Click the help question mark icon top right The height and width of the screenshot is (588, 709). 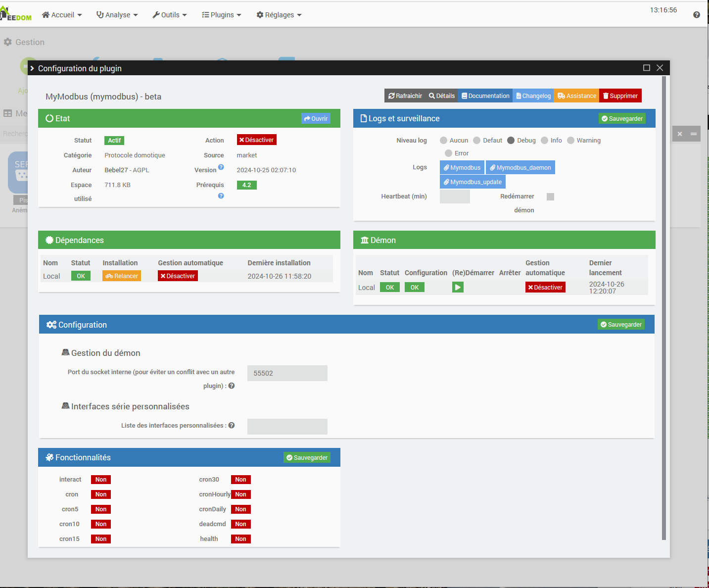tap(696, 15)
